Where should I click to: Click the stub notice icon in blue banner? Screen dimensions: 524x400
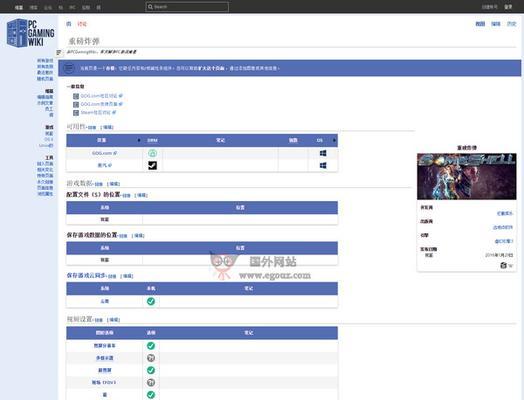tap(69, 68)
